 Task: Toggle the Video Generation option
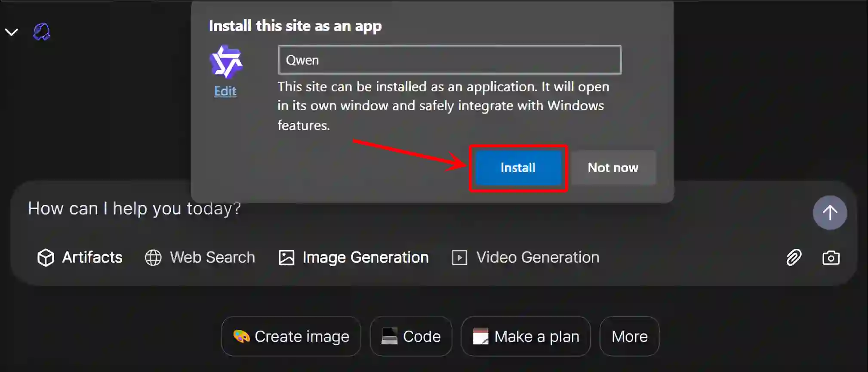[525, 257]
